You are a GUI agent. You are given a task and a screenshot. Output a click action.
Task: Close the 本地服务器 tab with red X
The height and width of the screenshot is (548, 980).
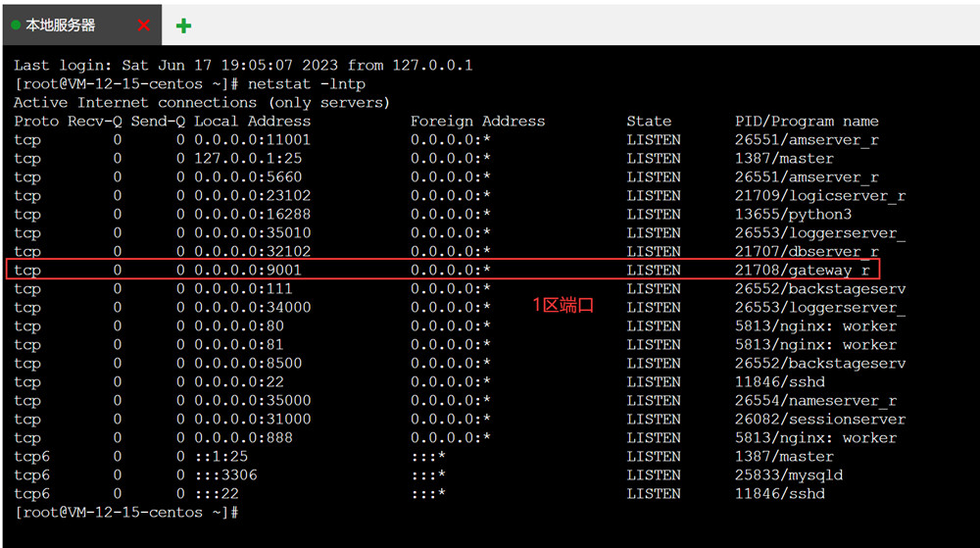pos(144,25)
